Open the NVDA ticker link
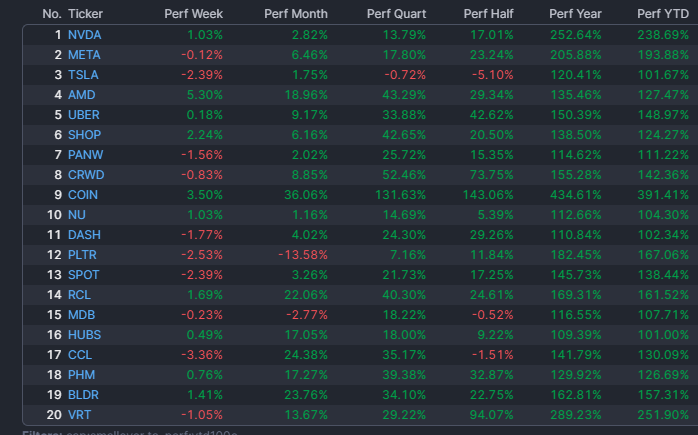The width and height of the screenshot is (698, 435). tap(85, 35)
